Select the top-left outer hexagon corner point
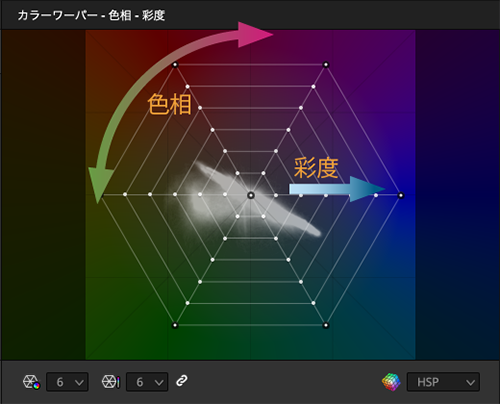The height and width of the screenshot is (404, 500). (x=175, y=65)
